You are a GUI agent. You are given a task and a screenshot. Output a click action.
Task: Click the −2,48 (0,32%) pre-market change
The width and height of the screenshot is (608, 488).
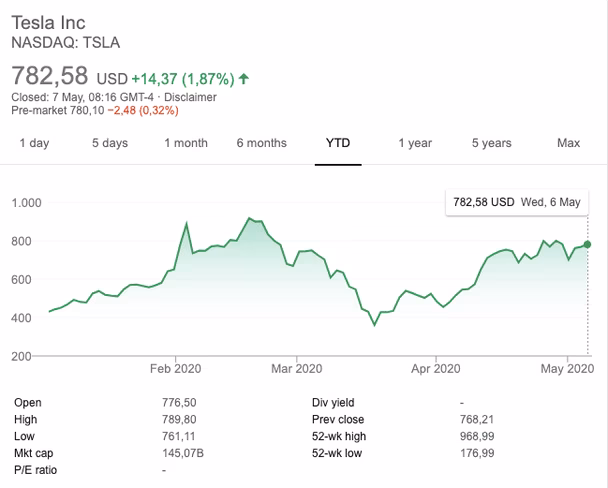click(x=143, y=110)
